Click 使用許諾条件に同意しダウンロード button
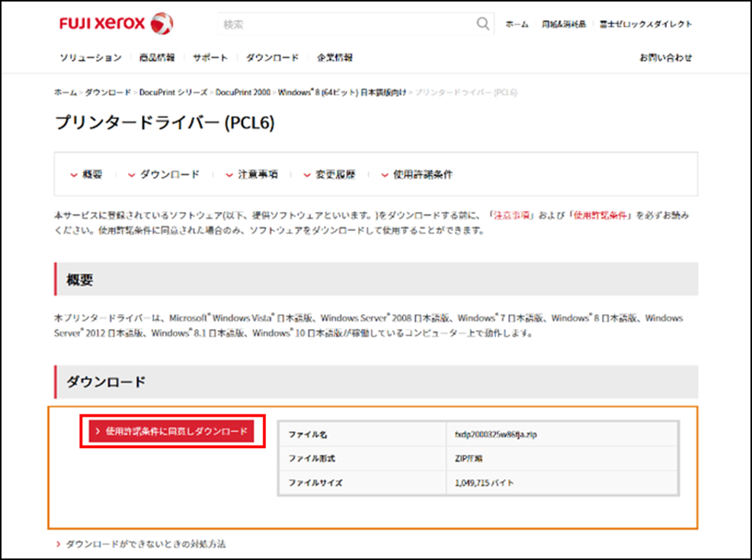The height and width of the screenshot is (560, 752). pos(171,431)
